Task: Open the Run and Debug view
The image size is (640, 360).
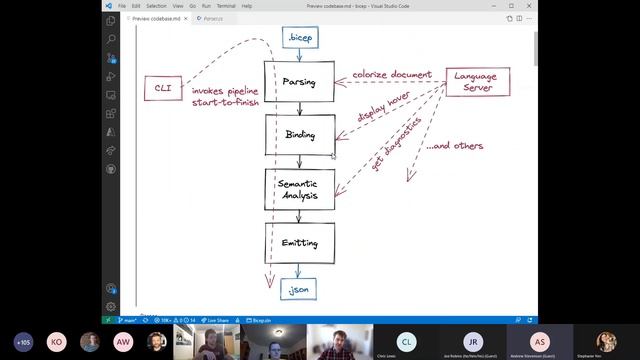Action: click(x=111, y=76)
